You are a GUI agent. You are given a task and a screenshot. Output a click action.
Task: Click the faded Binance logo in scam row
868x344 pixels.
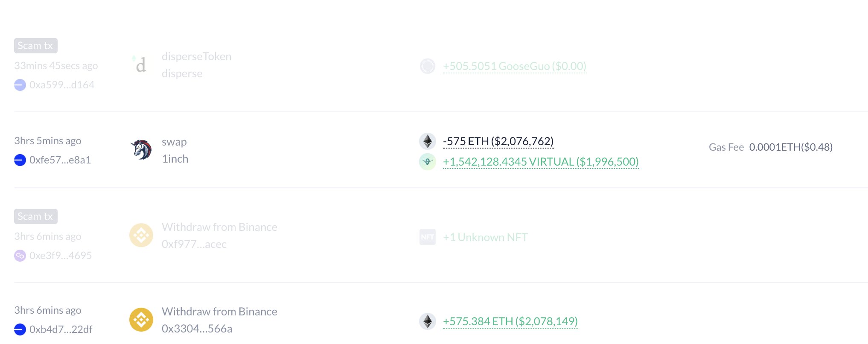(141, 235)
